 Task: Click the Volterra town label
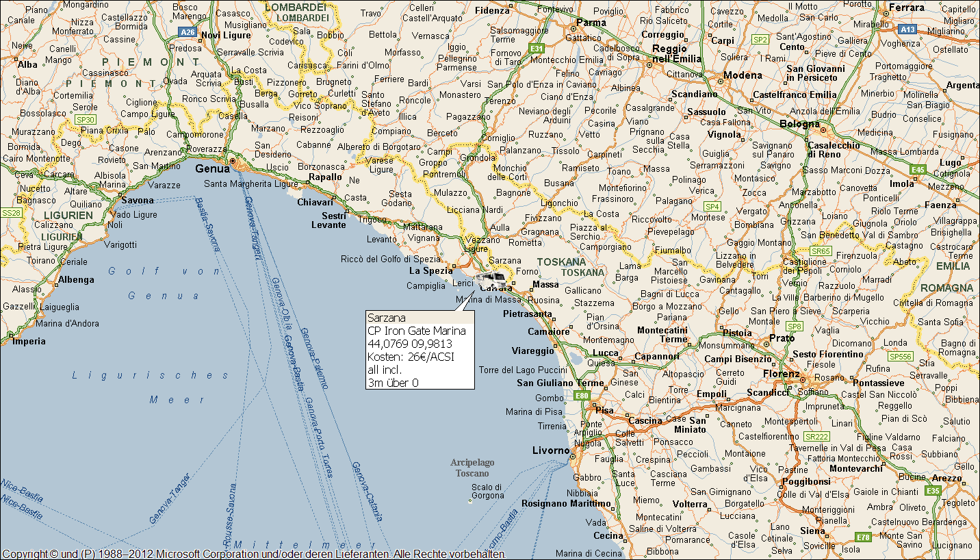pyautogui.click(x=690, y=504)
